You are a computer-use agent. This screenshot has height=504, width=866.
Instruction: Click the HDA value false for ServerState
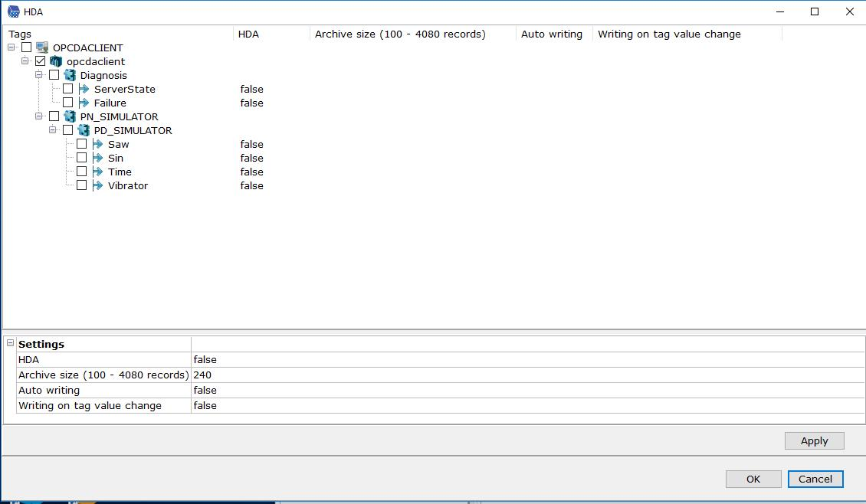[252, 89]
